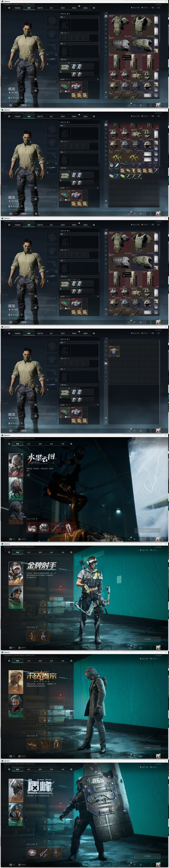This screenshot has width=169, height=868.
Task: Select green-framed portrait in 金牌射手 window
Action: click(16, 597)
